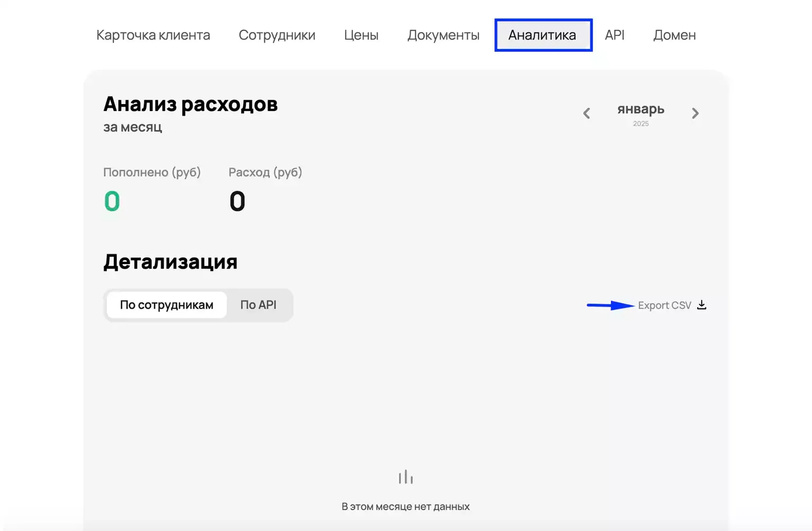Viewport: 812px width, 531px height.
Task: Click the CSV download icon
Action: (702, 305)
